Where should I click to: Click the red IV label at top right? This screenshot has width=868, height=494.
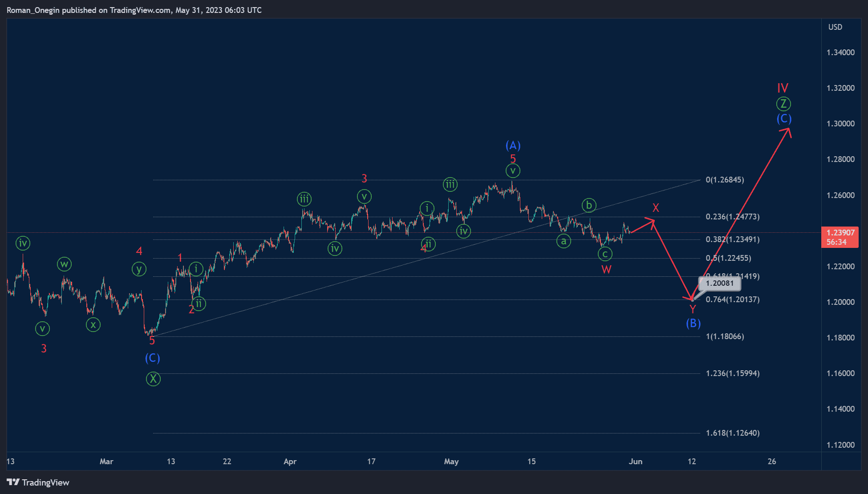pos(782,88)
